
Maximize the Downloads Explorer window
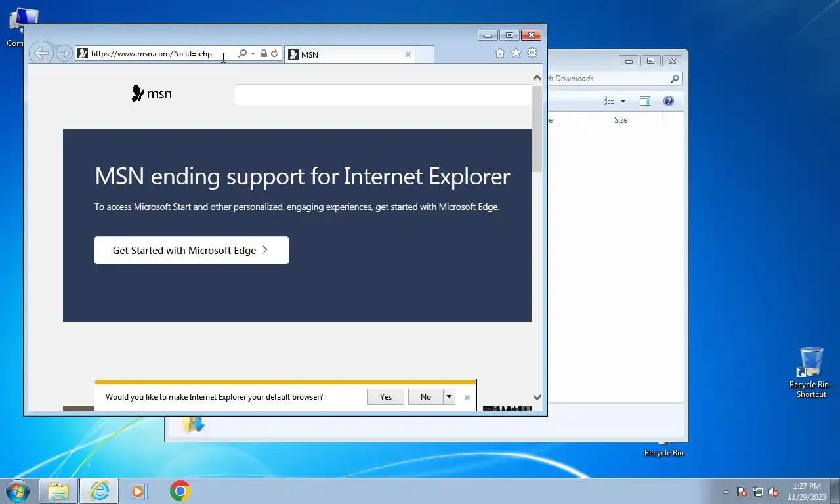tap(650, 60)
